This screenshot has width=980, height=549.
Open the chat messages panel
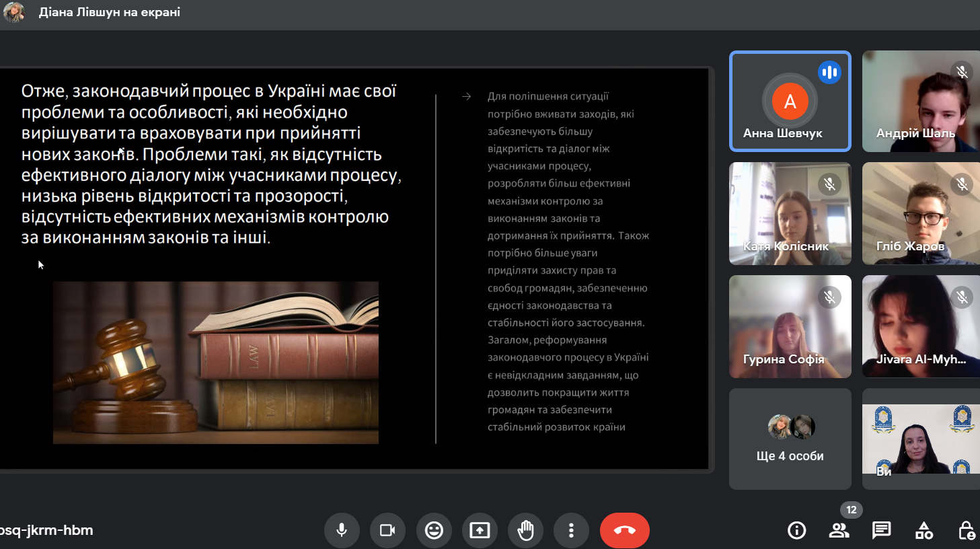[881, 530]
